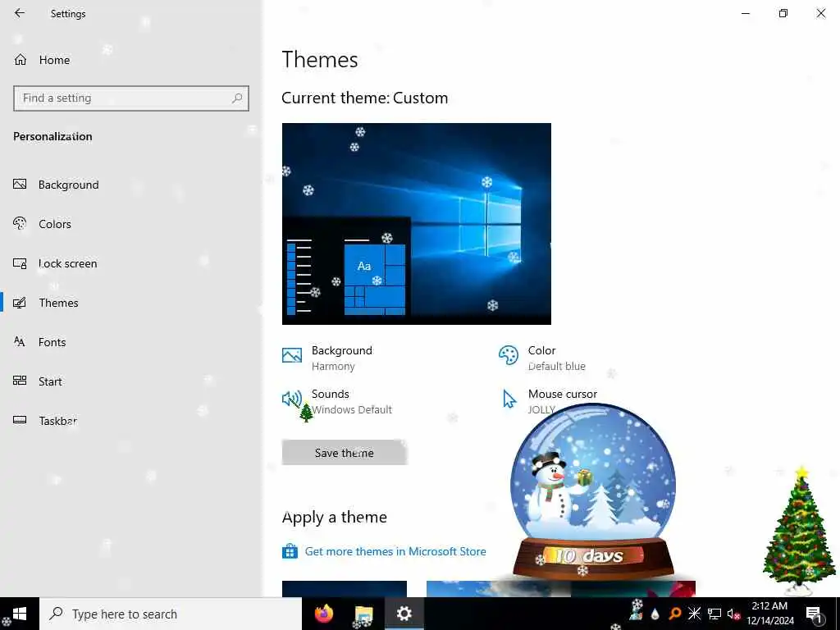Click the snow globe countdown widget

point(593,492)
